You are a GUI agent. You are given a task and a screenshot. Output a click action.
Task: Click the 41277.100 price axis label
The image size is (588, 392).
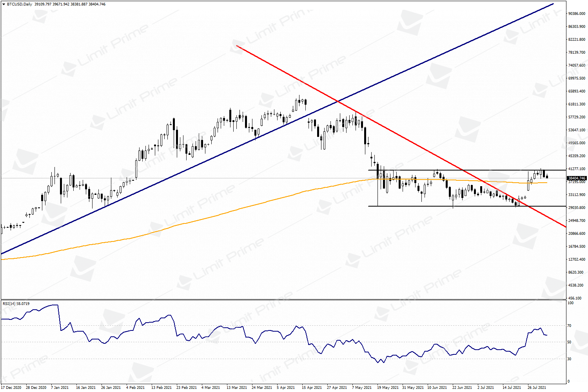pyautogui.click(x=577, y=169)
